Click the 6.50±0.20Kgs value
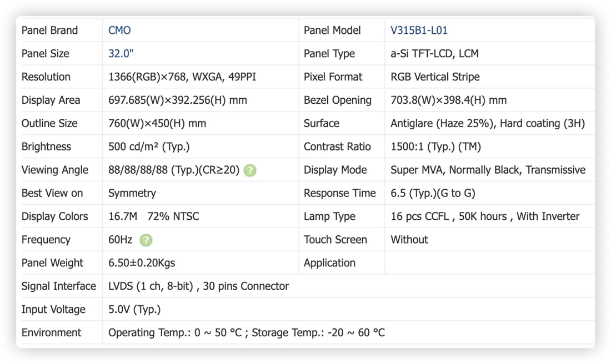This screenshot has width=611, height=364. click(x=142, y=263)
